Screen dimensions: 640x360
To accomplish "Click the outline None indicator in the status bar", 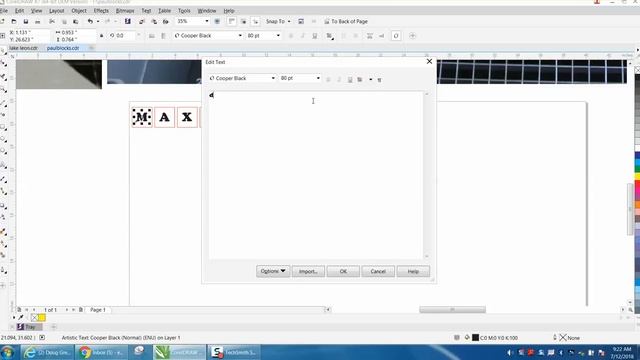I will [569, 338].
